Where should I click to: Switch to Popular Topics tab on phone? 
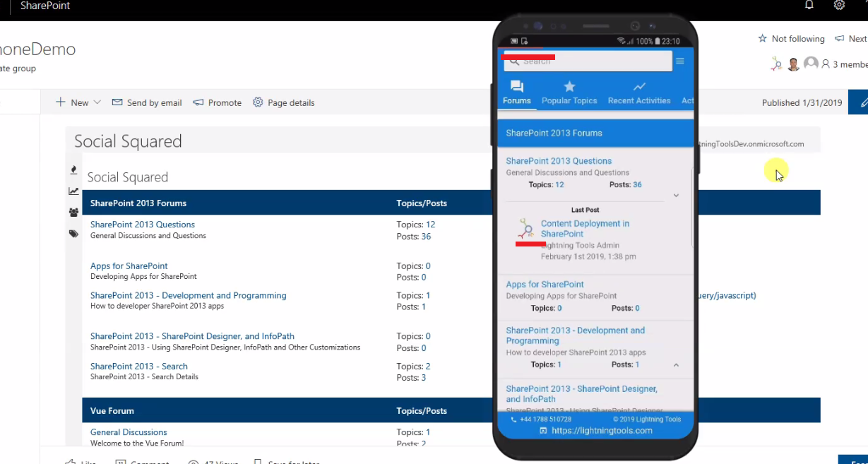[x=569, y=93]
